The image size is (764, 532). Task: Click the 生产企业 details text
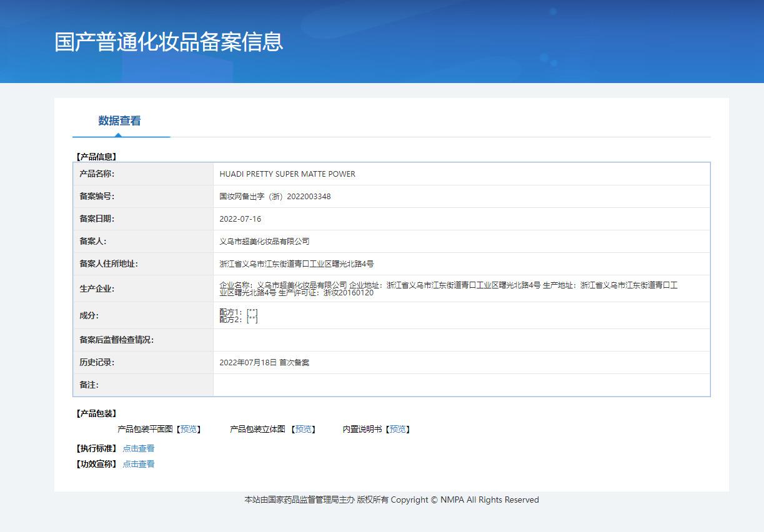(449, 288)
